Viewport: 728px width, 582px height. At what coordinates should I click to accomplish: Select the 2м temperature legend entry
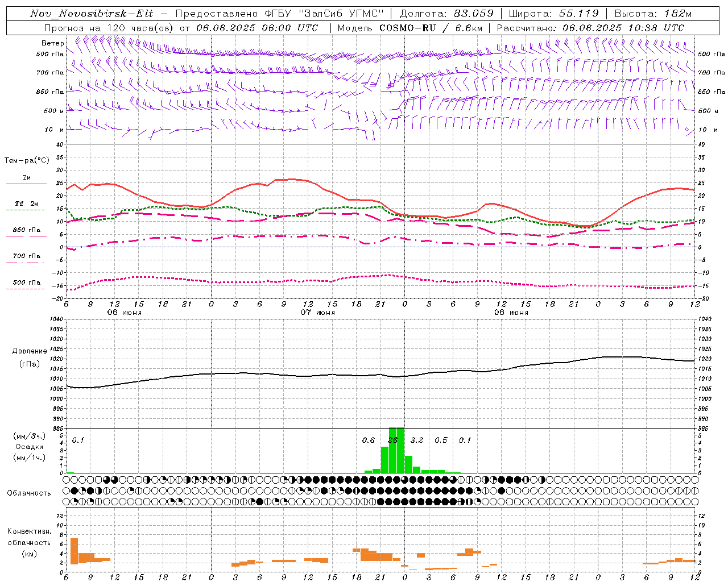tap(27, 178)
